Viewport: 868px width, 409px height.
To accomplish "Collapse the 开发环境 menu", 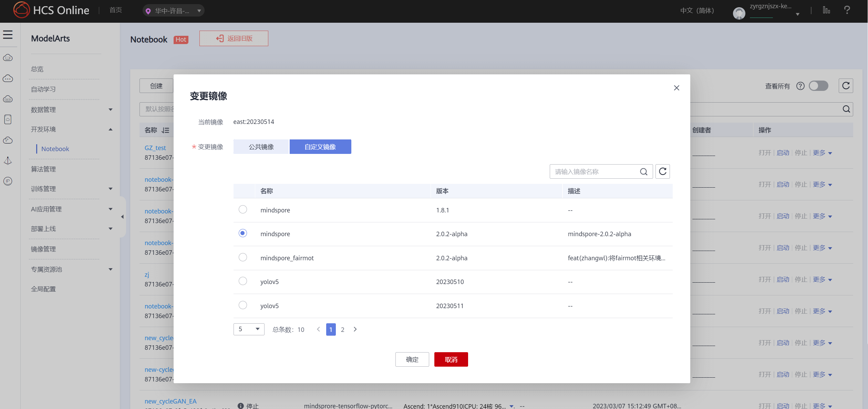I will click(111, 129).
